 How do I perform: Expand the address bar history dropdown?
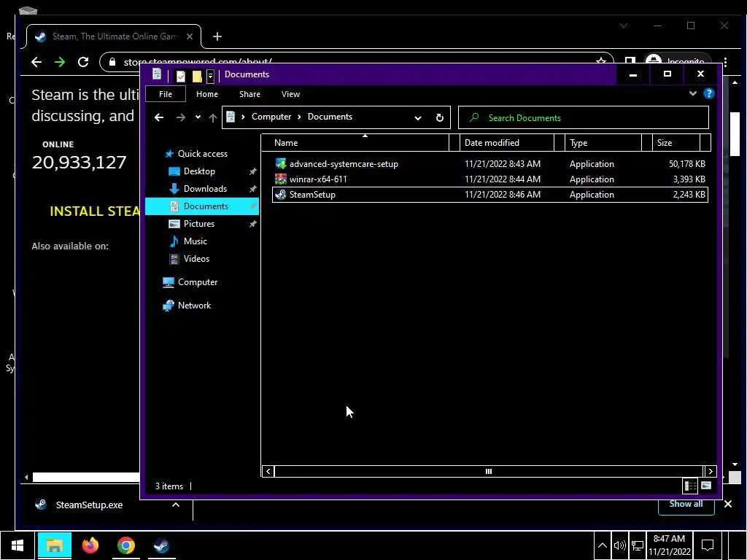point(418,118)
